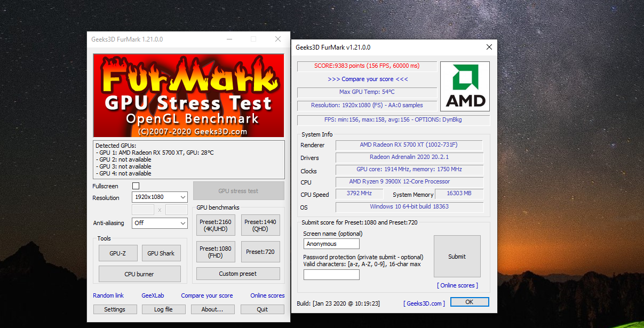This screenshot has height=328, width=644.
Task: Run the Preset:1080 (FHD) benchmark
Action: click(216, 252)
